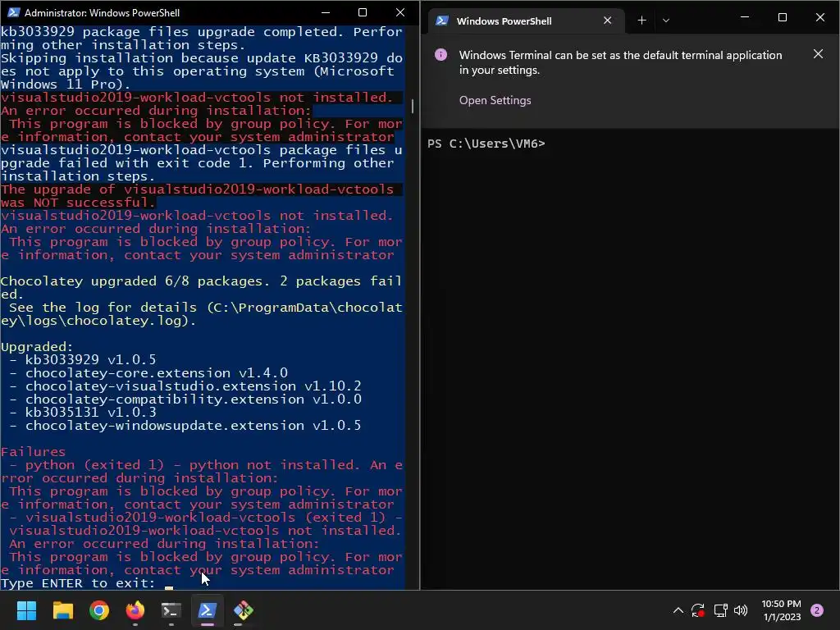Open Google Chrome from taskbar
840x630 pixels.
[99, 610]
